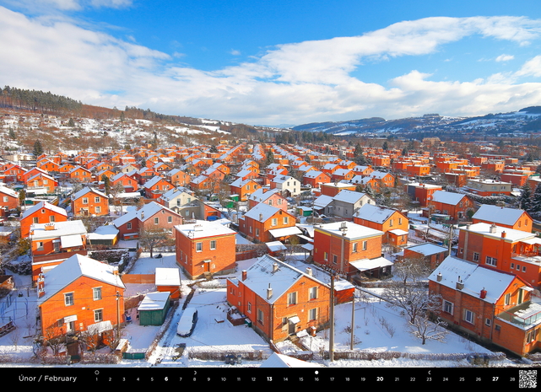Select day 2 in the calendar strip
The height and width of the screenshot is (392, 541).
(x=110, y=379)
